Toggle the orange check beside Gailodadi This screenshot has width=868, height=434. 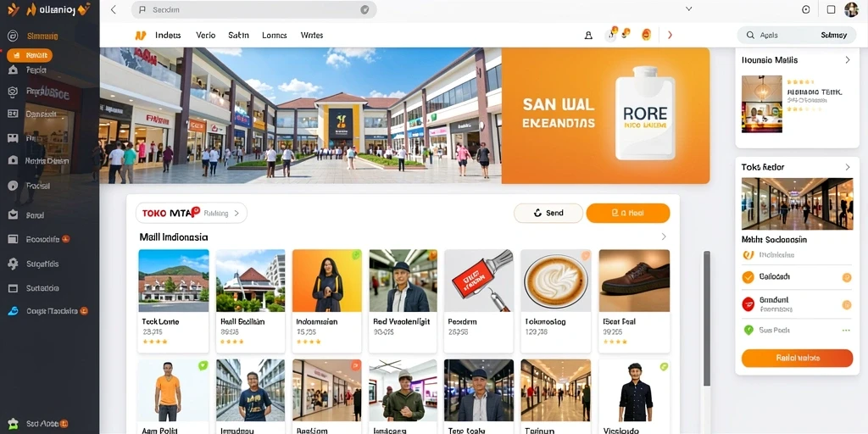coord(748,277)
